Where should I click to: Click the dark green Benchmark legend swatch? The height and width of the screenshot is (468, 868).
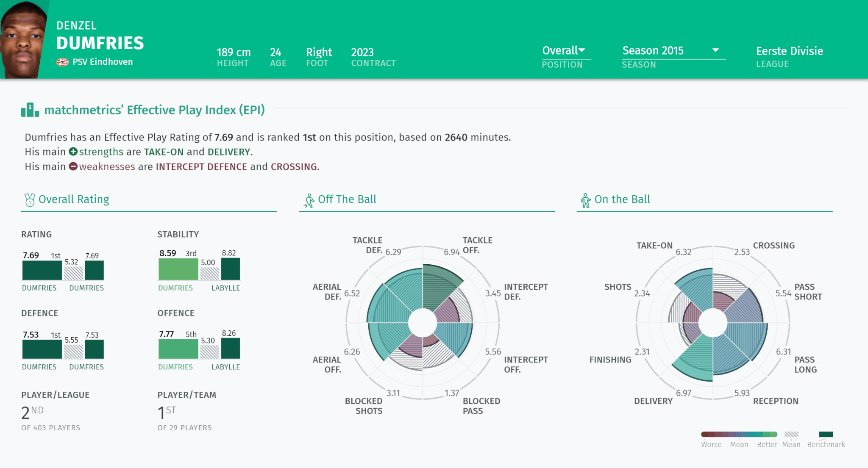click(x=826, y=434)
